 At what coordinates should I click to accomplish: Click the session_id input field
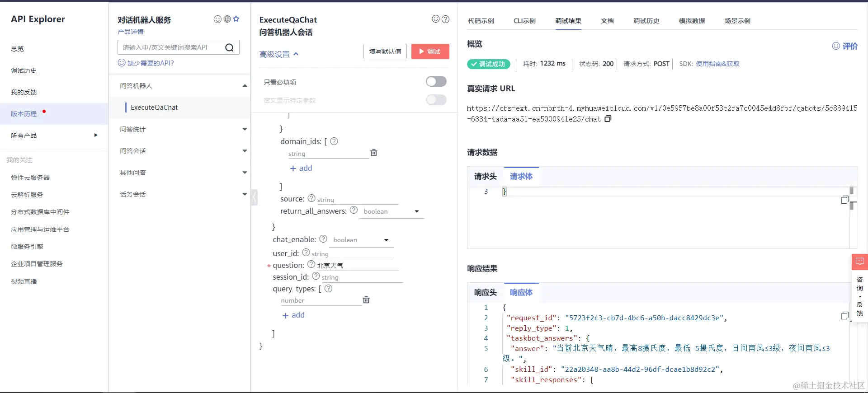(x=362, y=277)
